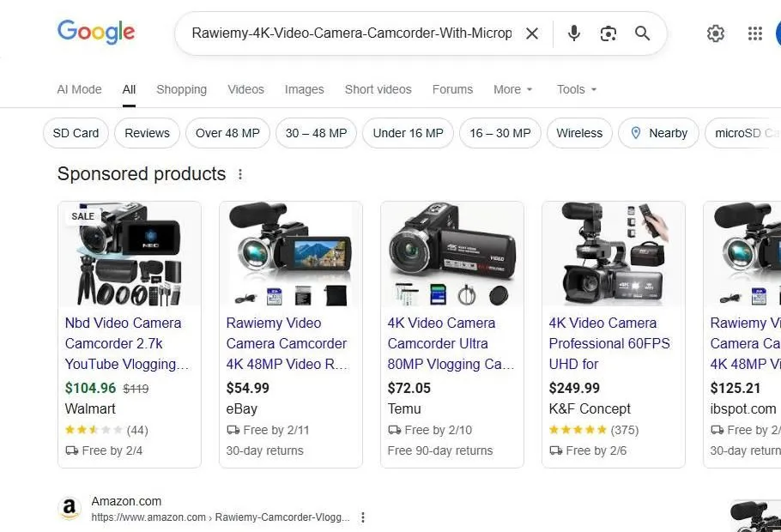Open the Google account profile avatar
Image resolution: width=781 pixels, height=532 pixels.
coord(777,33)
